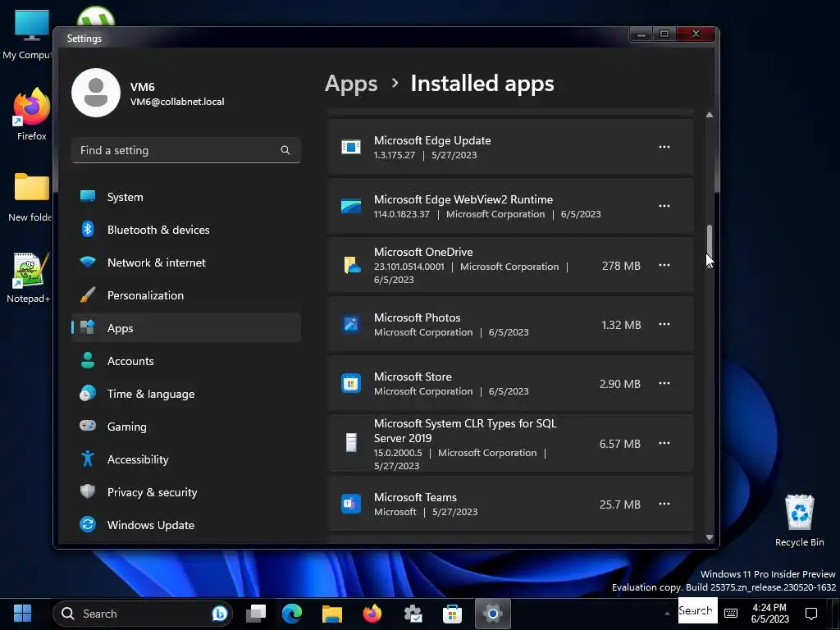Select the My Computer desktop icon

[28, 34]
